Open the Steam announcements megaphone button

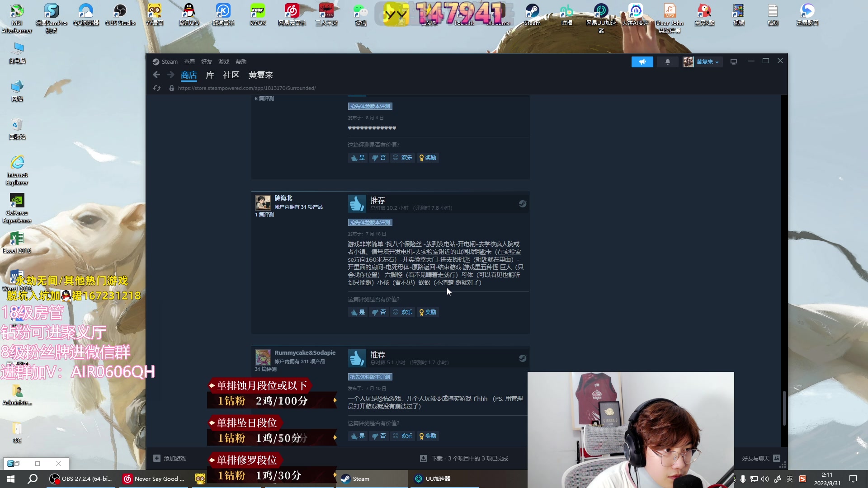pos(642,62)
